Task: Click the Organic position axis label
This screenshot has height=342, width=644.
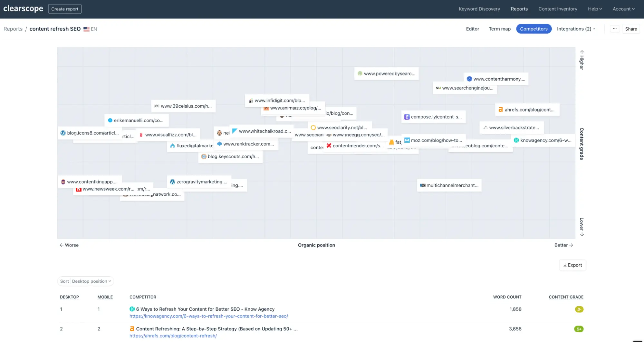Action: [316, 245]
